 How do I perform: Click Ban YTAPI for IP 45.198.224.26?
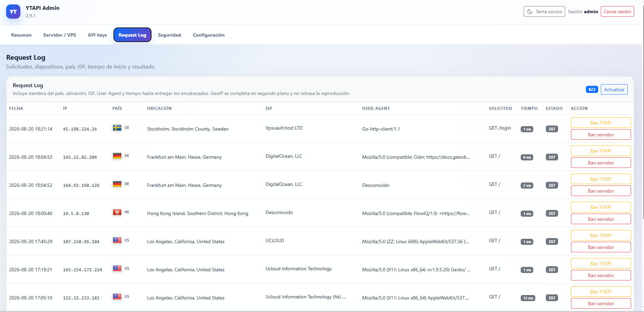tap(601, 123)
